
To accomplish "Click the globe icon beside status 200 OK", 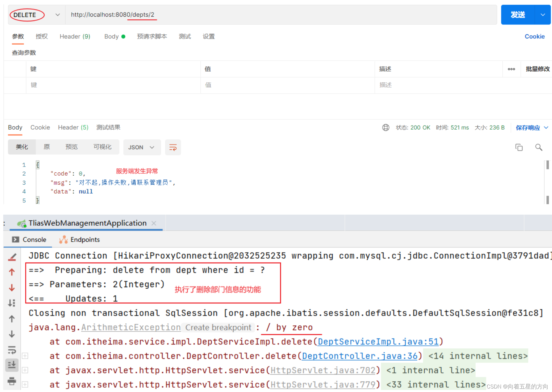I will coord(386,127).
